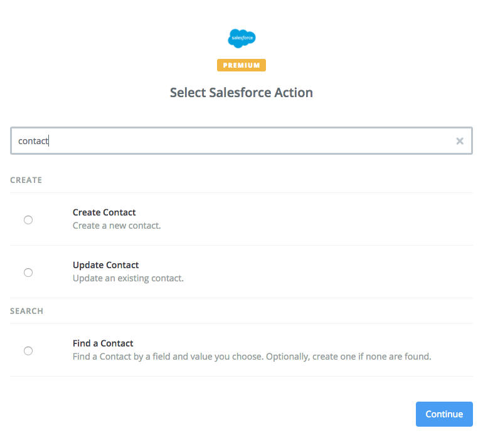Select the Update Contact radio button

(x=28, y=273)
